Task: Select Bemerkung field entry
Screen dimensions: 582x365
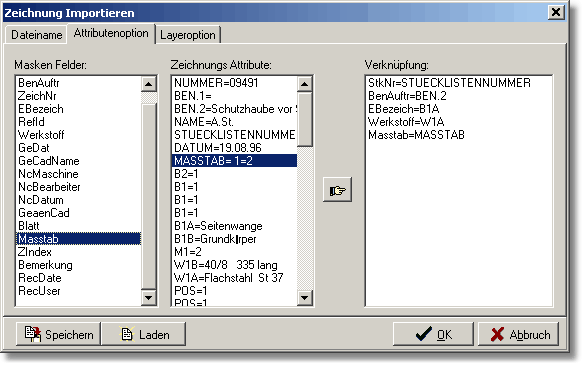Action: coord(79,265)
